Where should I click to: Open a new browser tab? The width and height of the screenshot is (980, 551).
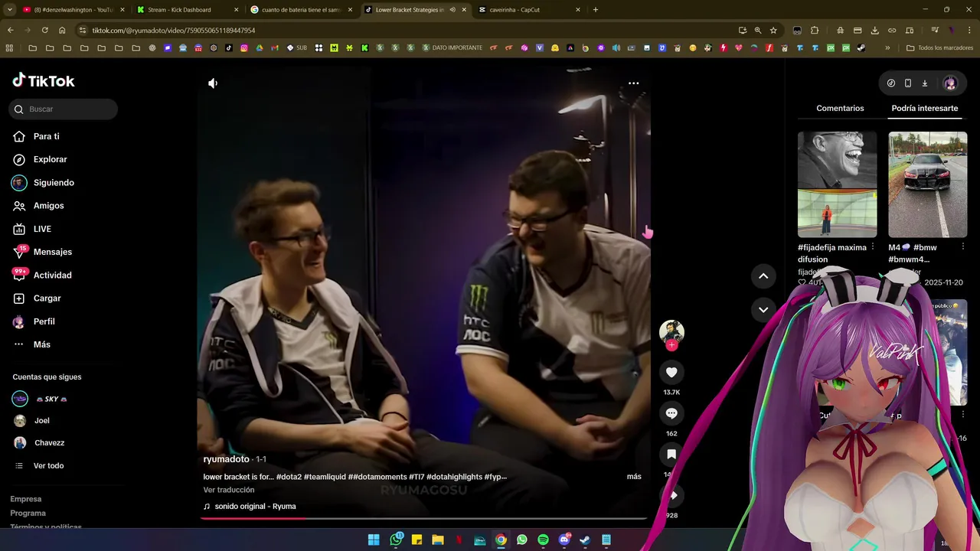pos(596,10)
